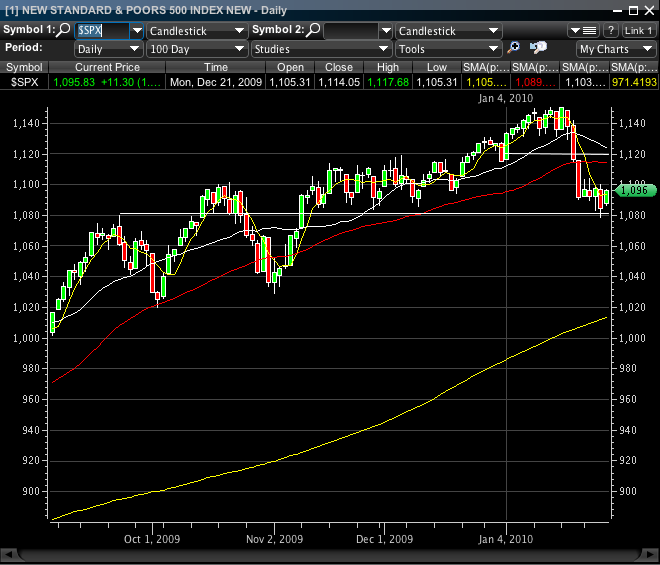The width and height of the screenshot is (660, 565).
Task: Click the scrollbar left arrow
Action: point(8,554)
